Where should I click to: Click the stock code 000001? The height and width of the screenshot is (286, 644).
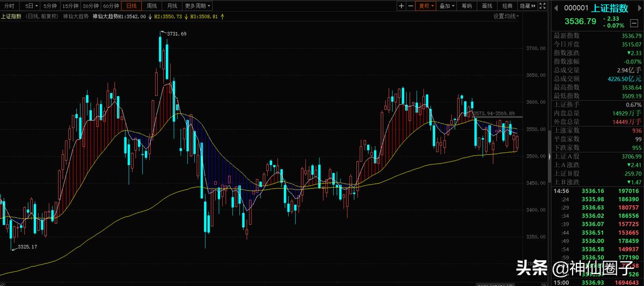[577, 8]
